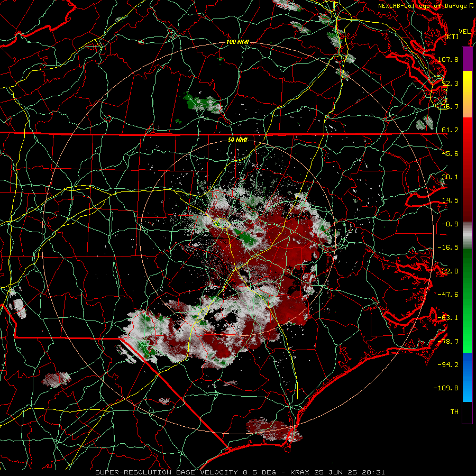Screen dimensions: 476x476
Task: Click the 61.2 velocity scale label
Action: coord(450,130)
